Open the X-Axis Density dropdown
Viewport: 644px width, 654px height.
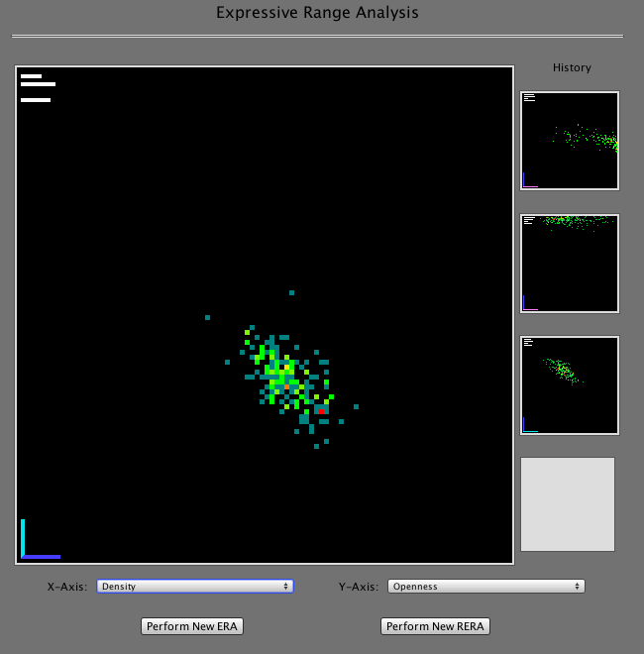click(x=195, y=586)
